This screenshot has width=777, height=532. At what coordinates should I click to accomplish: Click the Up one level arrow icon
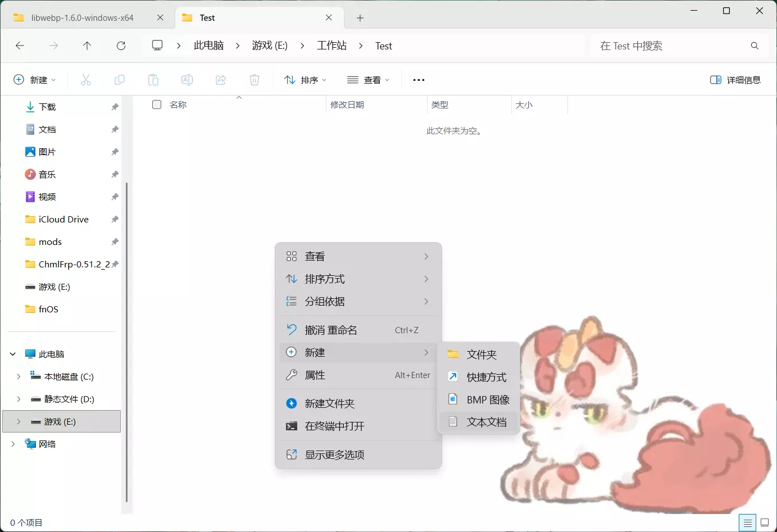coord(87,46)
